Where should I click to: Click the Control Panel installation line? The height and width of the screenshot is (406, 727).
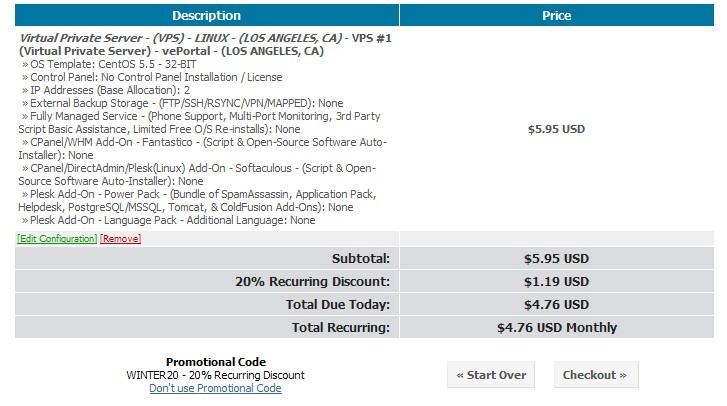tap(152, 77)
